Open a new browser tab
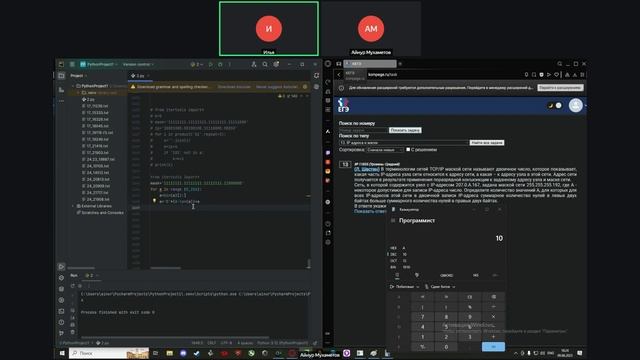 (x=400, y=64)
